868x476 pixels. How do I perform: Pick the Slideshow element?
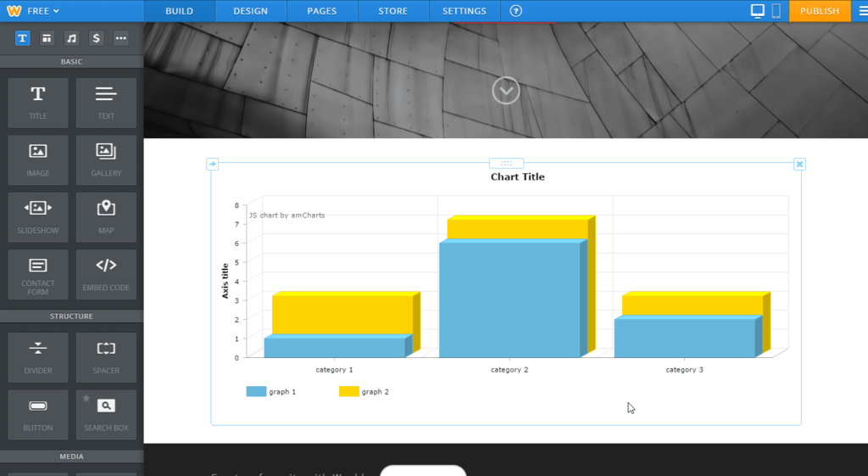coord(38,217)
